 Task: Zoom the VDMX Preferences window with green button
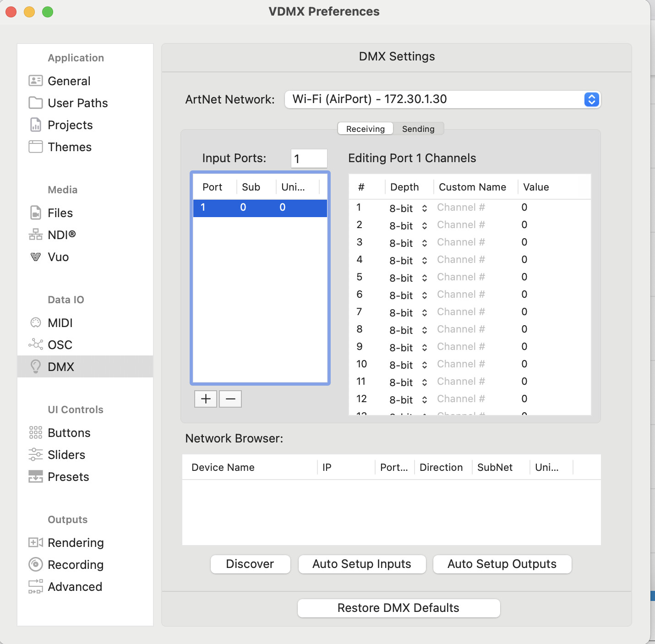48,12
